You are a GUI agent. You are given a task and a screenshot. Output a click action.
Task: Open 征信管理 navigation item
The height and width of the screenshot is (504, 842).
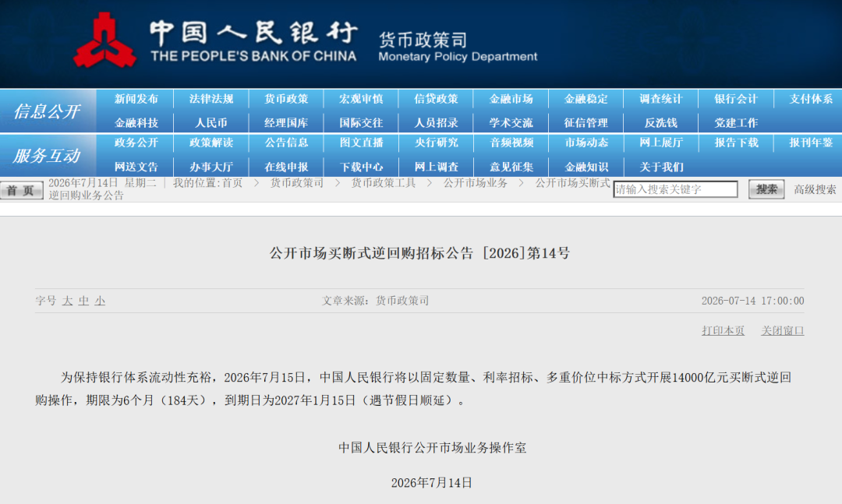586,123
